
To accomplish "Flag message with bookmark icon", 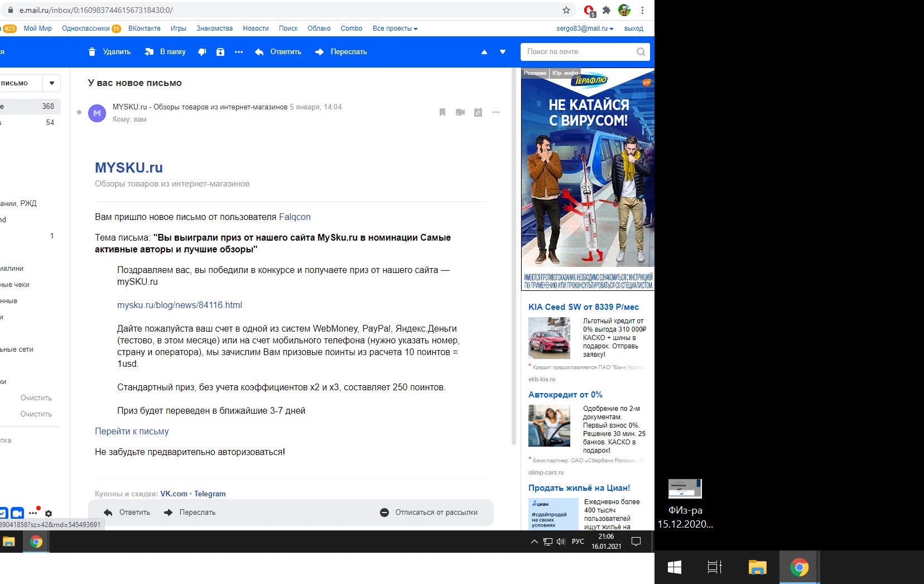I will [442, 112].
